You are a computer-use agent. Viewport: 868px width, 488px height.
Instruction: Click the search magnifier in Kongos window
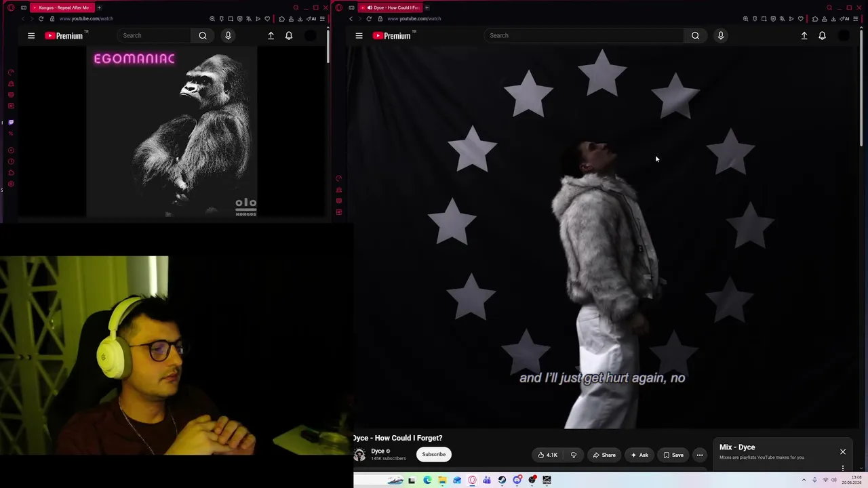point(203,35)
